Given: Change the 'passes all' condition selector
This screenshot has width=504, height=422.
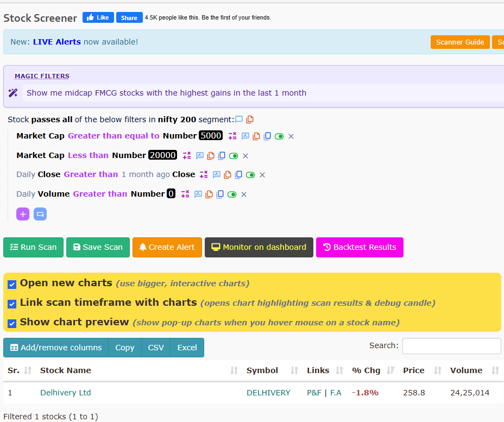Looking at the screenshot, I should (x=52, y=119).
